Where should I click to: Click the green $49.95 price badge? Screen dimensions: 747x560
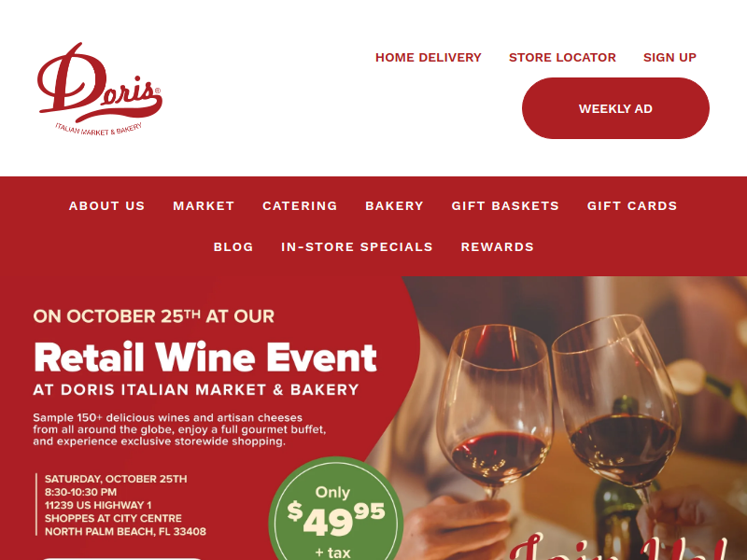[336, 510]
